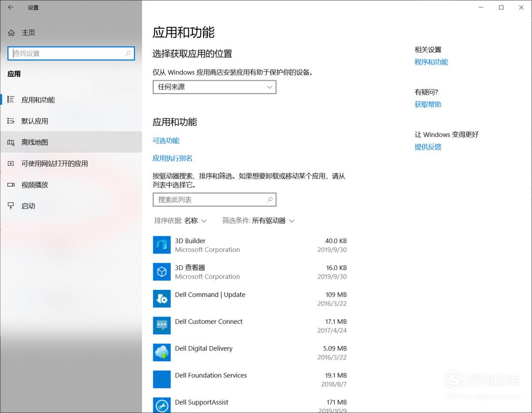Select the Dell Foundation Services entry name
The width and height of the screenshot is (532, 413).
point(211,375)
